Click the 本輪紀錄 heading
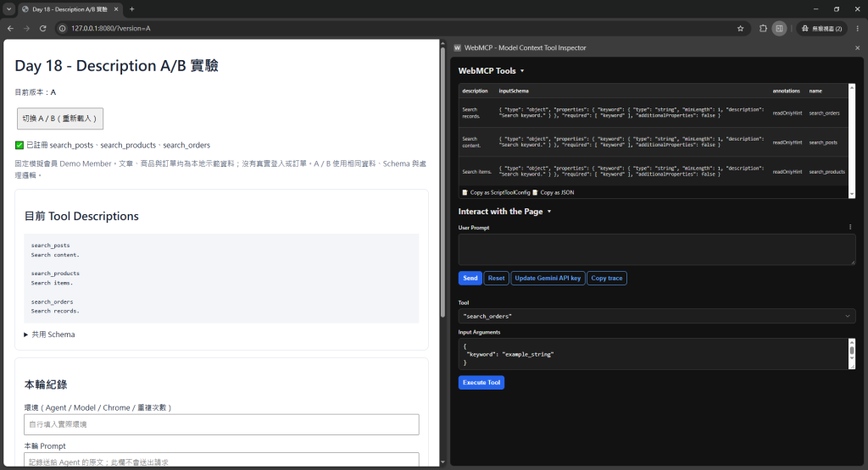 [46, 384]
